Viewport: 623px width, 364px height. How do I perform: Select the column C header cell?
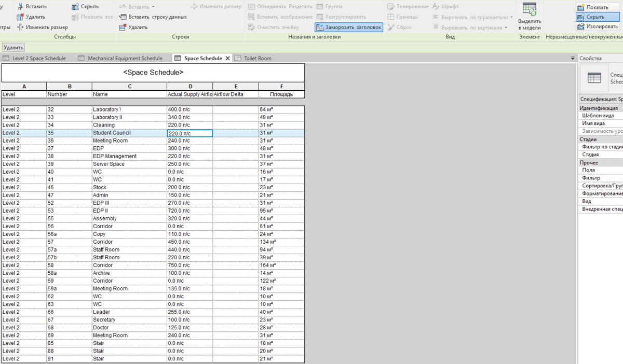point(129,86)
